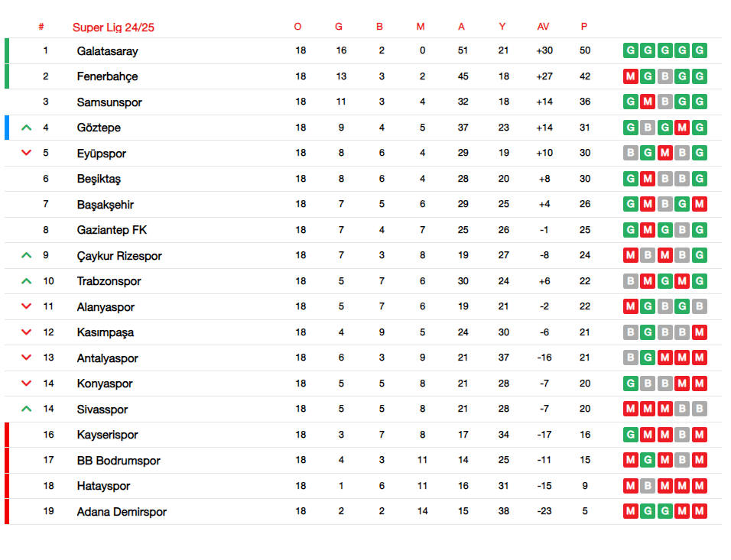Click the red down arrow beside Kasımpaşa
731x560 pixels.
[x=27, y=332]
